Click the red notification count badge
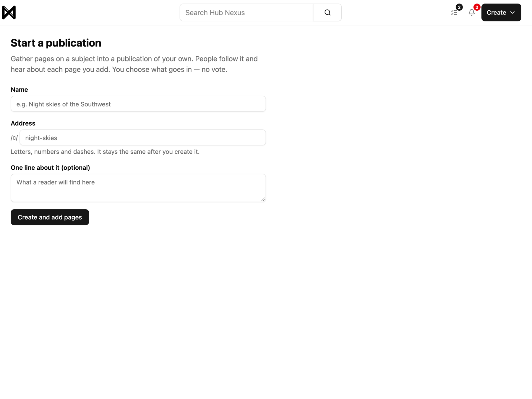 pyautogui.click(x=477, y=7)
